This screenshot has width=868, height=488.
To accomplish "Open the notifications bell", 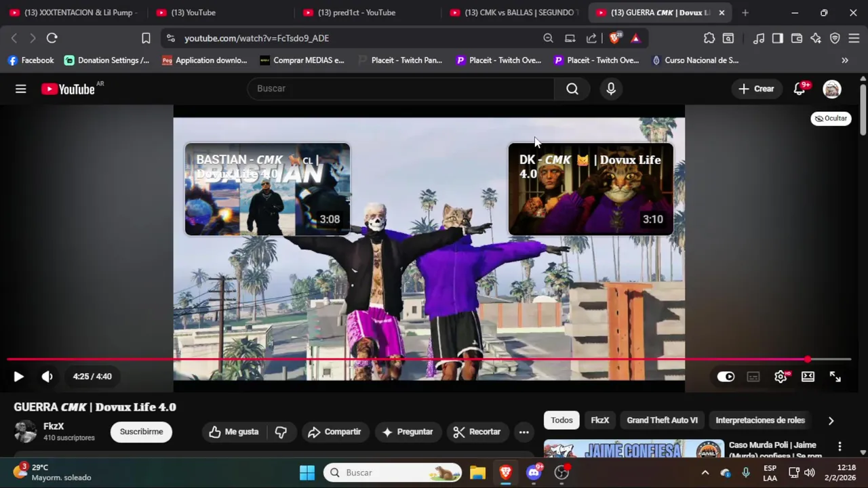I will click(x=800, y=89).
